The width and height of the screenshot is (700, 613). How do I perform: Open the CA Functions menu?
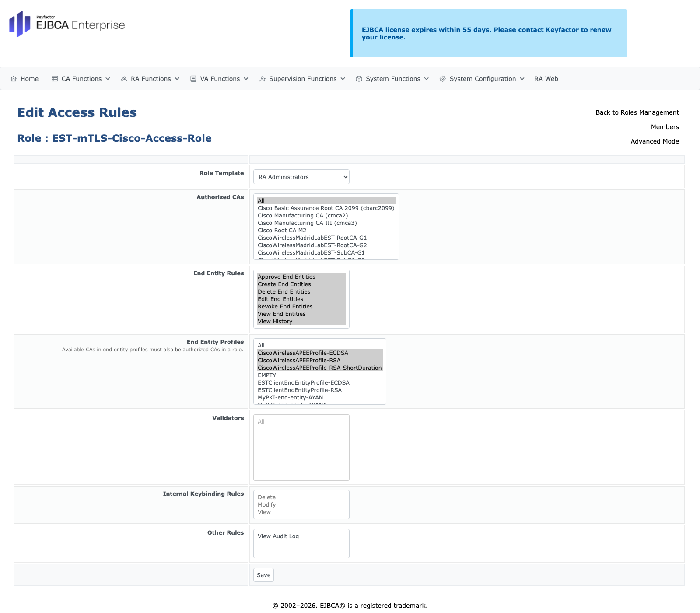[81, 79]
